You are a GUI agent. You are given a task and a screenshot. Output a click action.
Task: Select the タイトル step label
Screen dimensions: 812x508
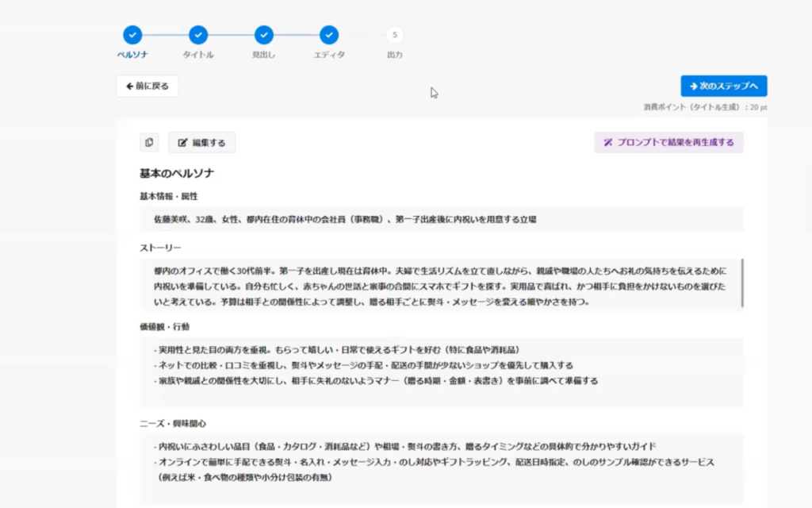(x=198, y=55)
